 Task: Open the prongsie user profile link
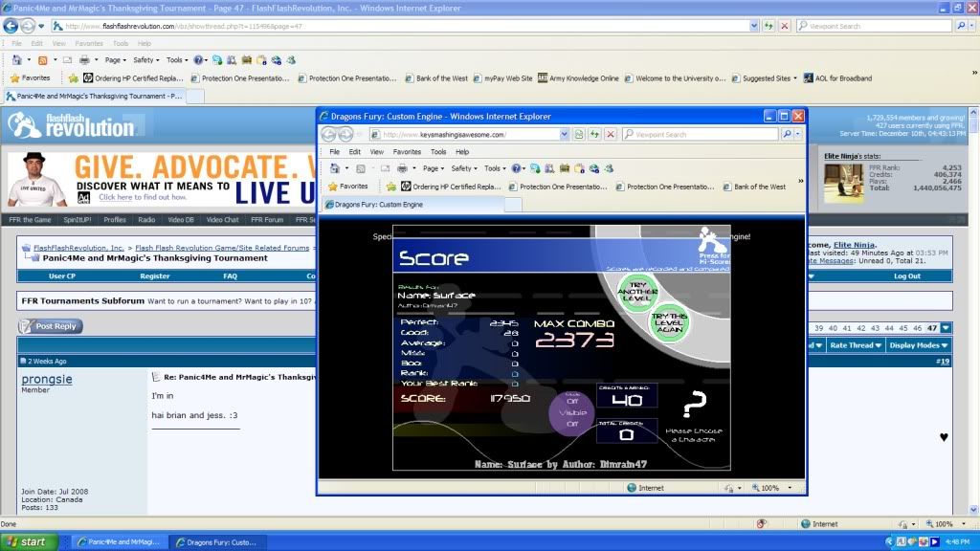coord(46,379)
